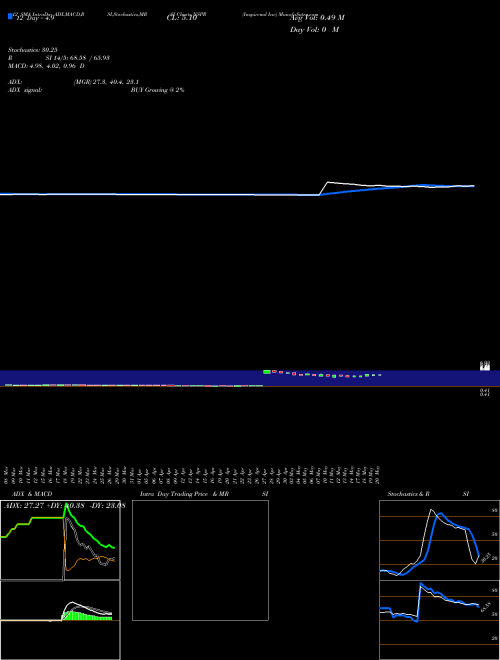Viewport: 500px width, 660px height.
Task: Click the Stochastics 39.23 reading
Action: tap(32, 50)
